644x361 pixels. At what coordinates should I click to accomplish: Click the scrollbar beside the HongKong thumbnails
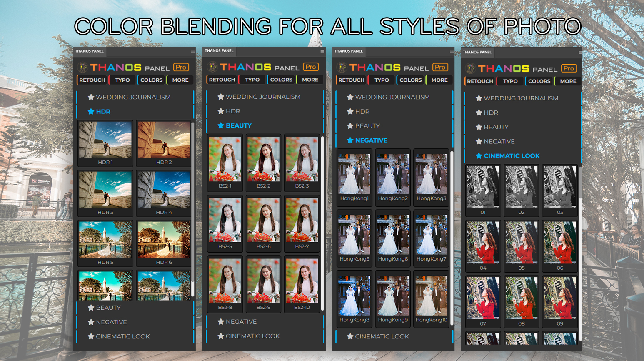(452, 238)
